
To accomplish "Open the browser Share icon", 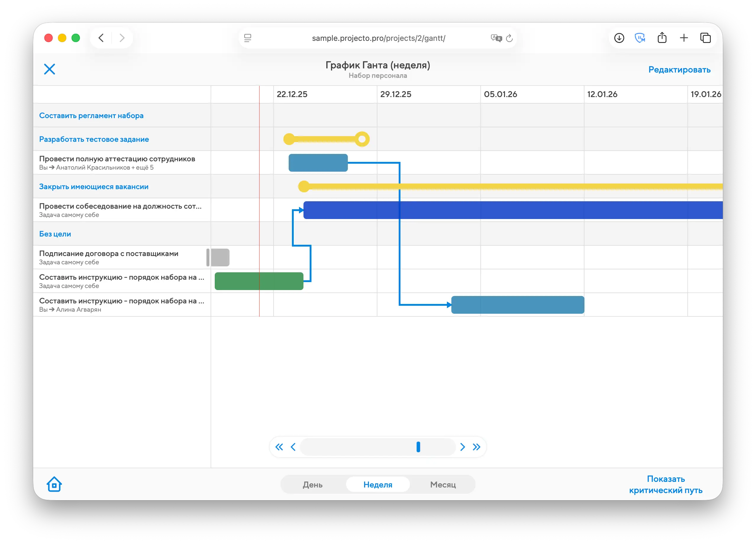I will click(x=662, y=38).
